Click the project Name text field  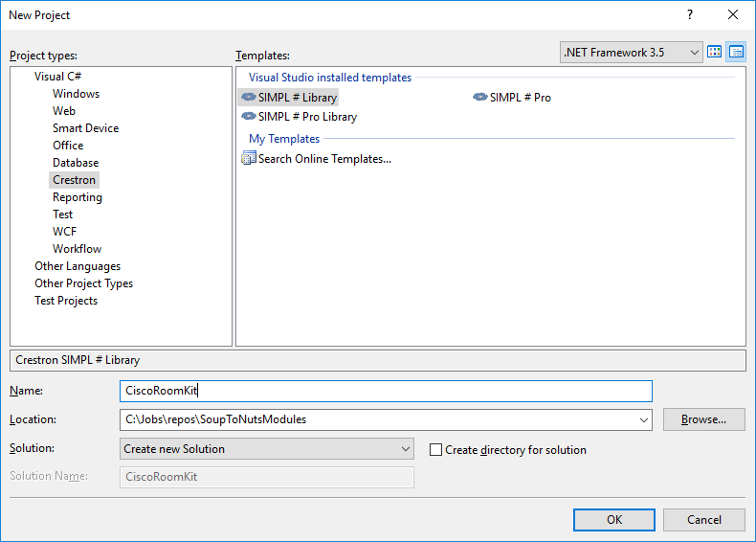click(386, 391)
